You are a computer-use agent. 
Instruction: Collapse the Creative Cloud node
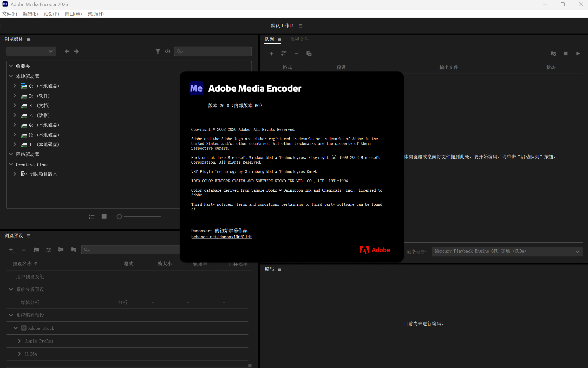(x=11, y=164)
